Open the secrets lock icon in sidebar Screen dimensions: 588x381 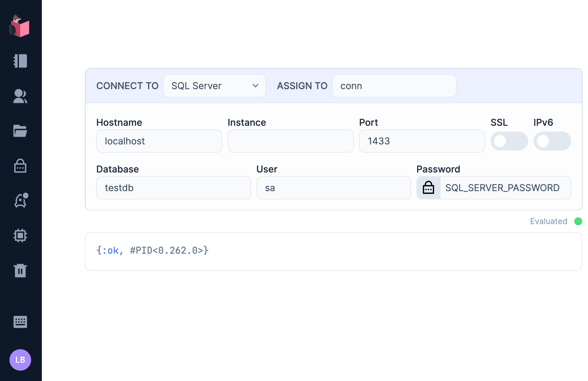[x=20, y=166]
